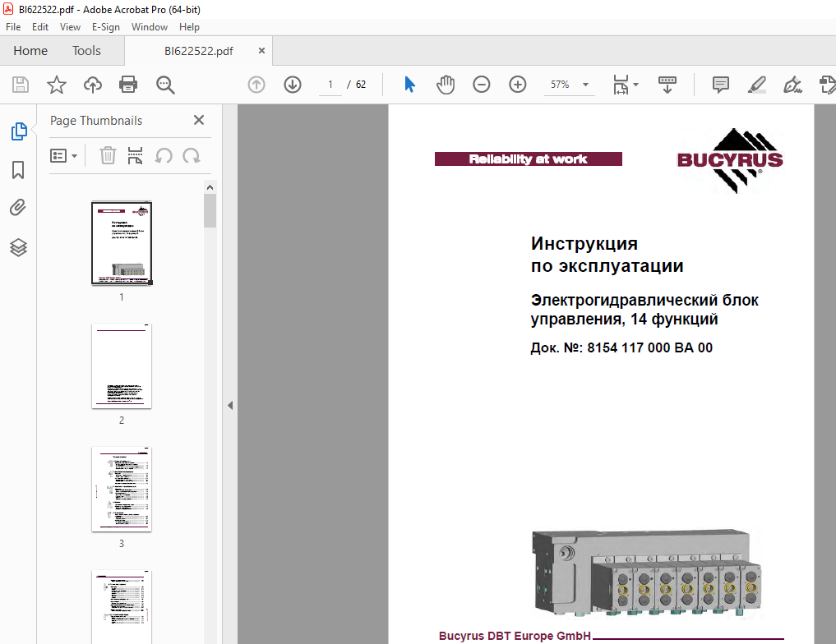Click the 'Reliability at work' banner
The width and height of the screenshot is (836, 644).
(529, 159)
